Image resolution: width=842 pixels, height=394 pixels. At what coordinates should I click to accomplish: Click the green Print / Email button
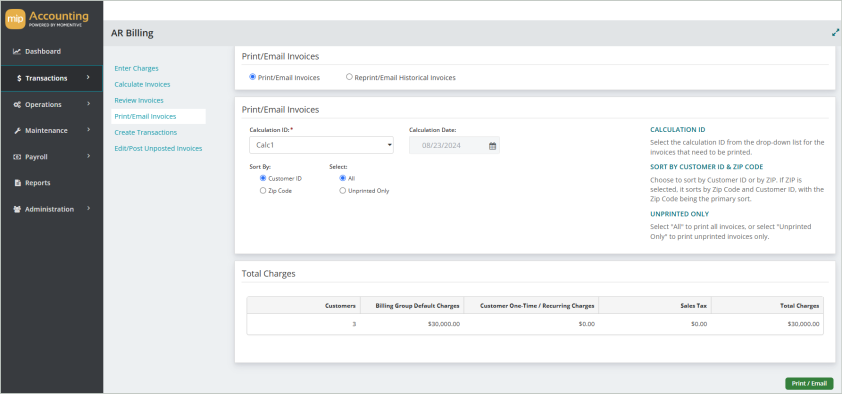point(809,383)
